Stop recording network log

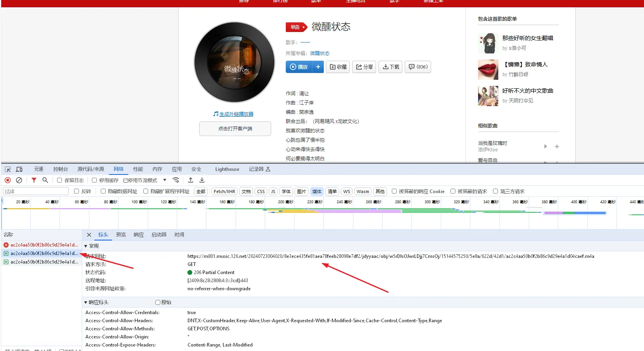pos(8,180)
